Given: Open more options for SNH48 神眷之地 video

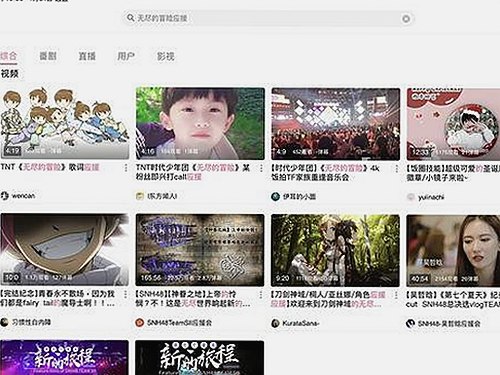Looking at the screenshot, I should [261, 295].
